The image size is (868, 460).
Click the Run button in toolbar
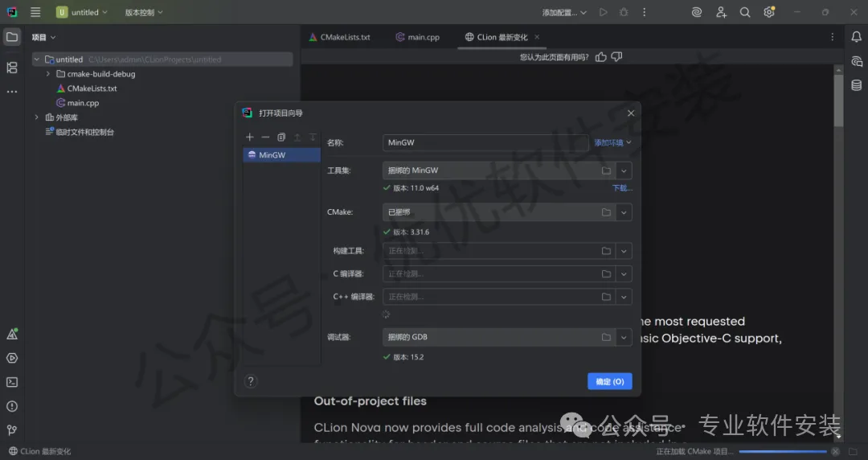tap(603, 12)
